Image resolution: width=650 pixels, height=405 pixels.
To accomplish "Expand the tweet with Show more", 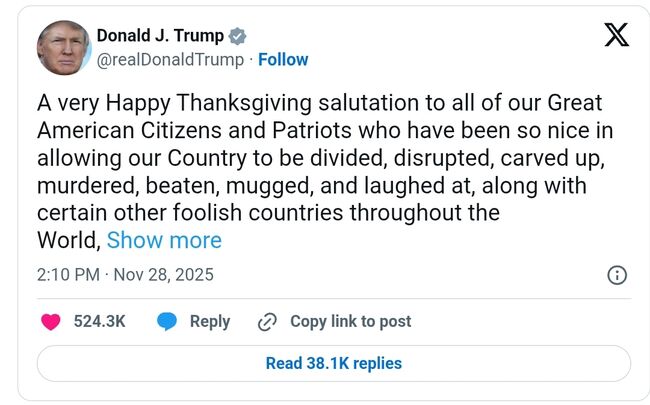I will 164,241.
